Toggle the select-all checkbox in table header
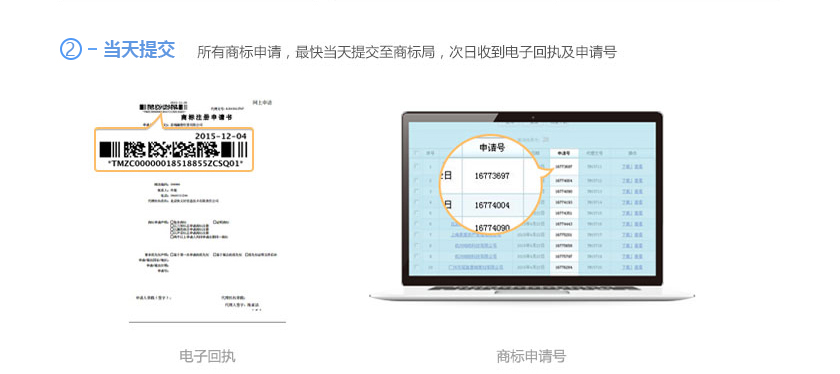 (417, 153)
